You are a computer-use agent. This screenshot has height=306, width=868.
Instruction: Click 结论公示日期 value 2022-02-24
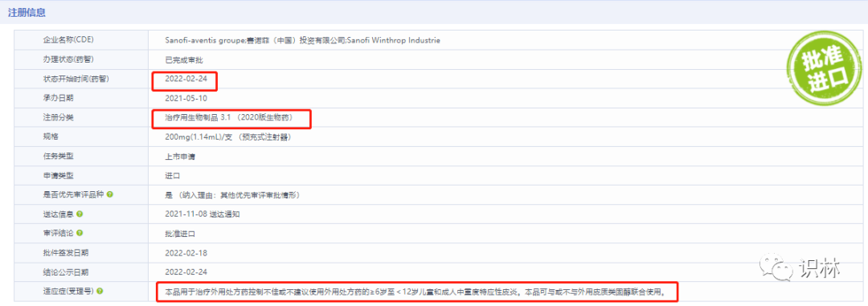(186, 271)
